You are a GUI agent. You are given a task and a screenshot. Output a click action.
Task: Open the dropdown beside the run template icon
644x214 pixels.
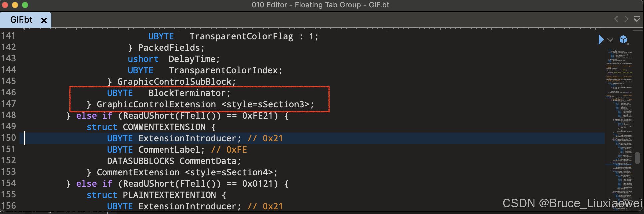(x=610, y=40)
